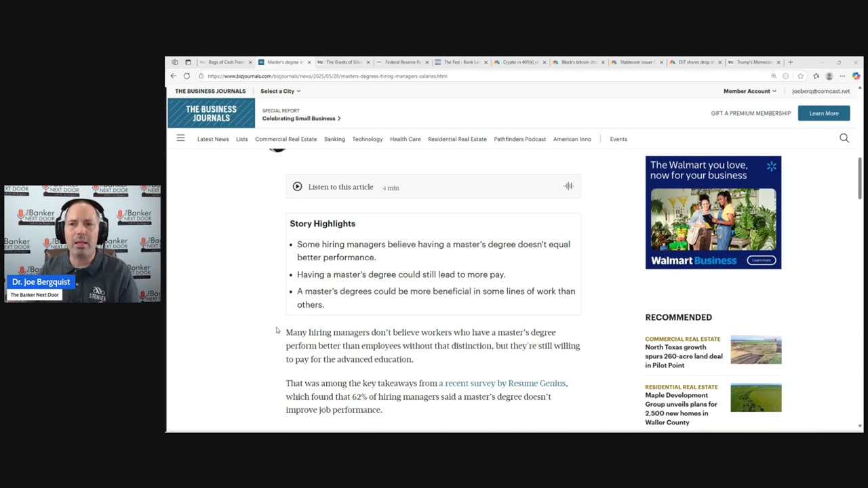Open the new tab plus button
Screen dimensions: 868x488
[790, 62]
